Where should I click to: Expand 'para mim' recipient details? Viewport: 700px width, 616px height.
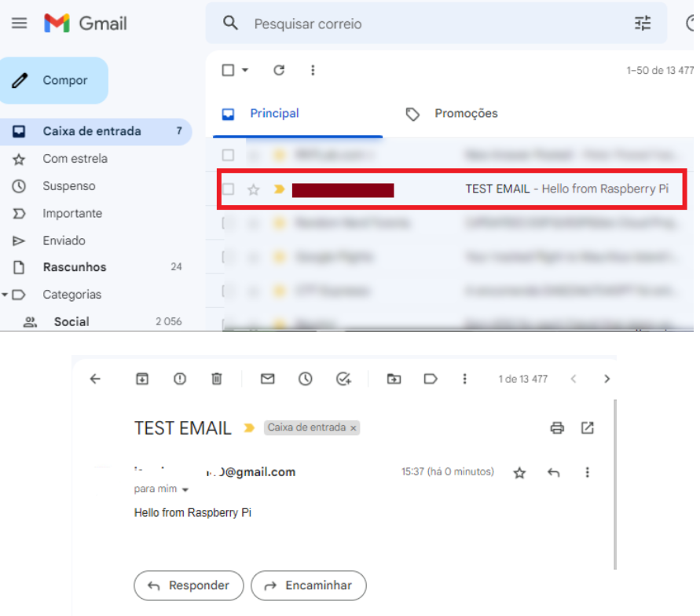[185, 489]
